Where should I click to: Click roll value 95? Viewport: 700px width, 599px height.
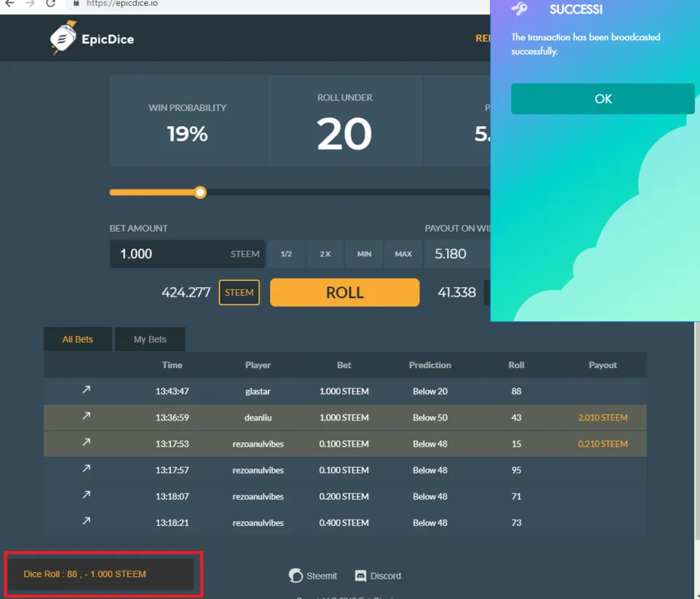click(x=516, y=470)
